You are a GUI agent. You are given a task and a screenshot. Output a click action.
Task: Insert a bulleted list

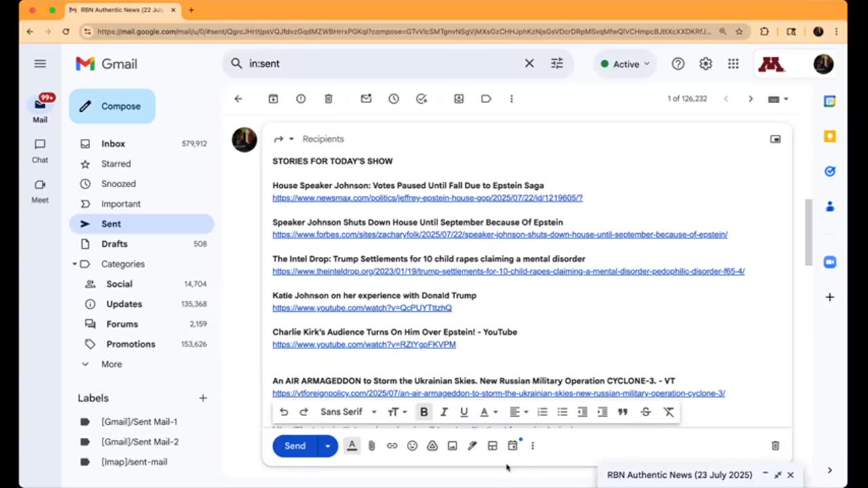tap(562, 412)
